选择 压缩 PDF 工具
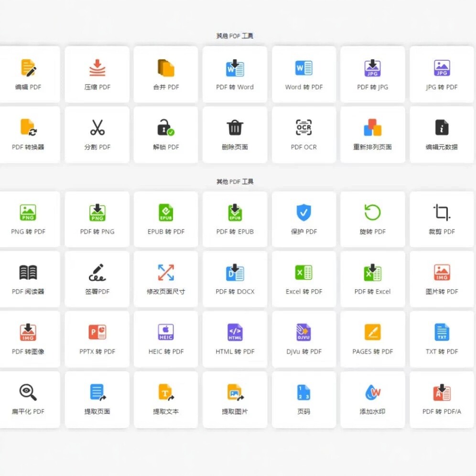This screenshot has height=476, width=476. pyautogui.click(x=97, y=74)
